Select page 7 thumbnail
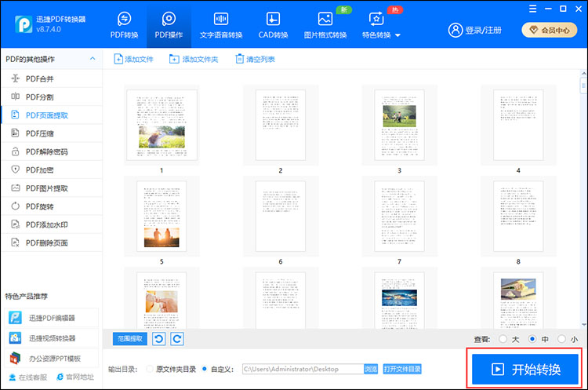The width and height of the screenshot is (588, 390). [x=399, y=217]
